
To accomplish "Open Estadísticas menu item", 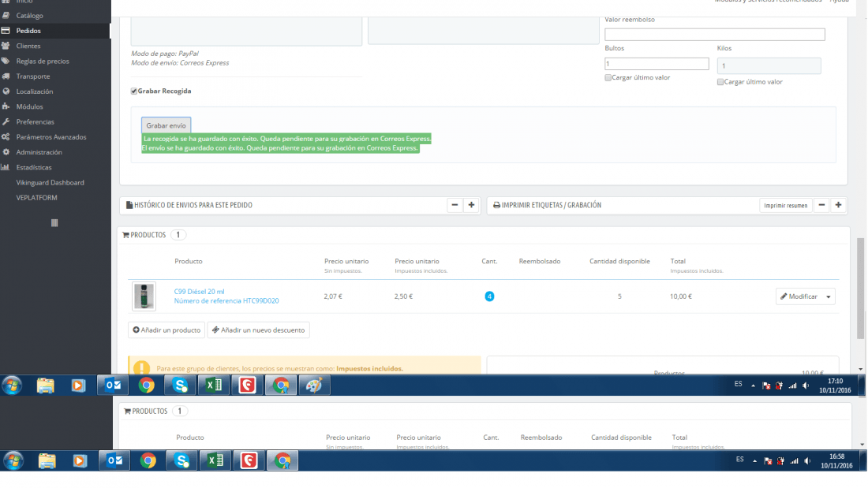I will click(x=34, y=167).
